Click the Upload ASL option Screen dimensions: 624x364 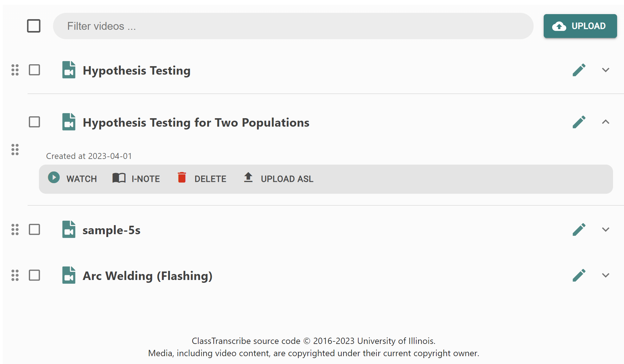tap(279, 178)
